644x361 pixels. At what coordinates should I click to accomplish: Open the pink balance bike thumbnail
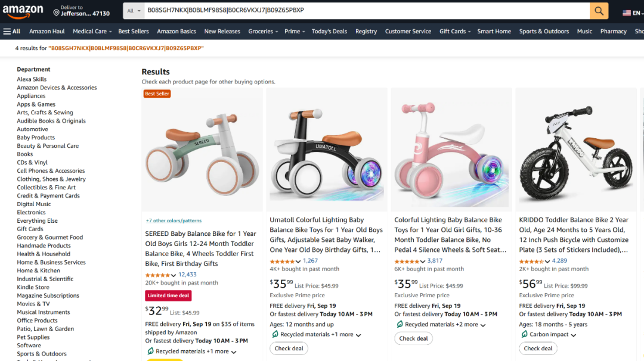click(451, 150)
